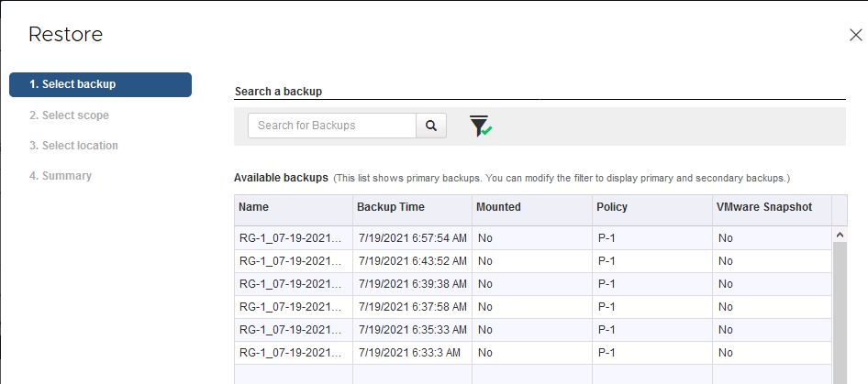Select the backup from 6:33:3 AM
Viewport: 868px width, 384px height.
(x=413, y=352)
